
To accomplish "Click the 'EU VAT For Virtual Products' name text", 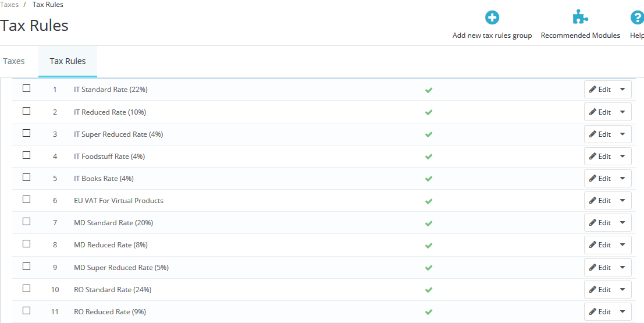I will 119,201.
